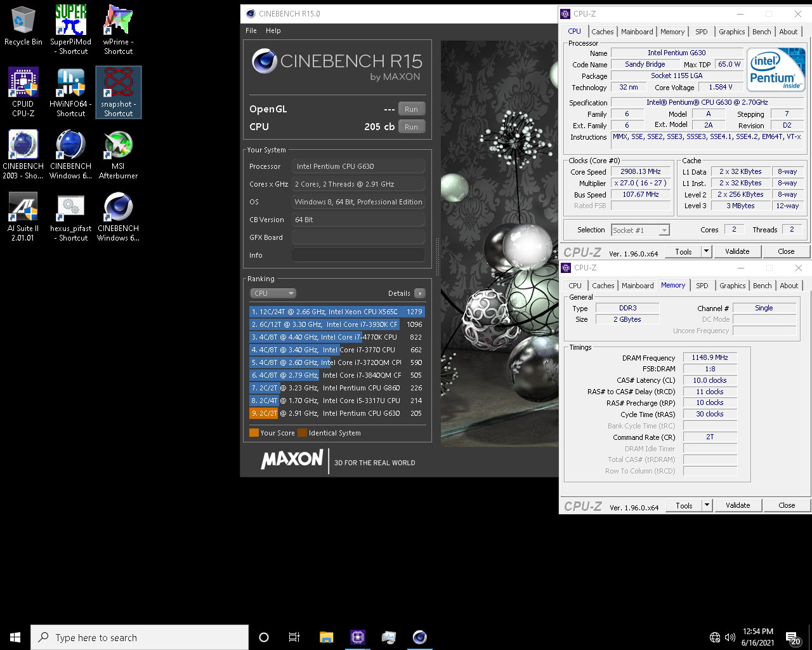Open the About tab in upper CPU-Z
Image resolution: width=812 pixels, height=650 pixels.
[x=789, y=32]
